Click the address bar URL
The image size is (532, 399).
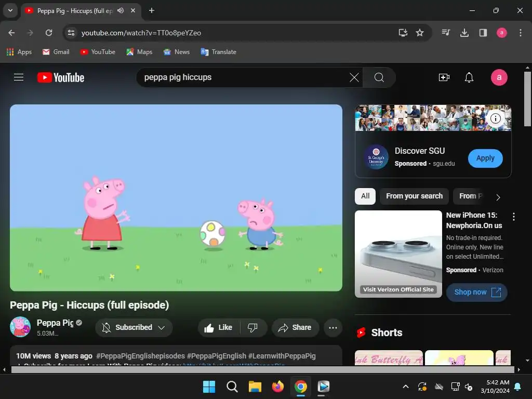141,33
